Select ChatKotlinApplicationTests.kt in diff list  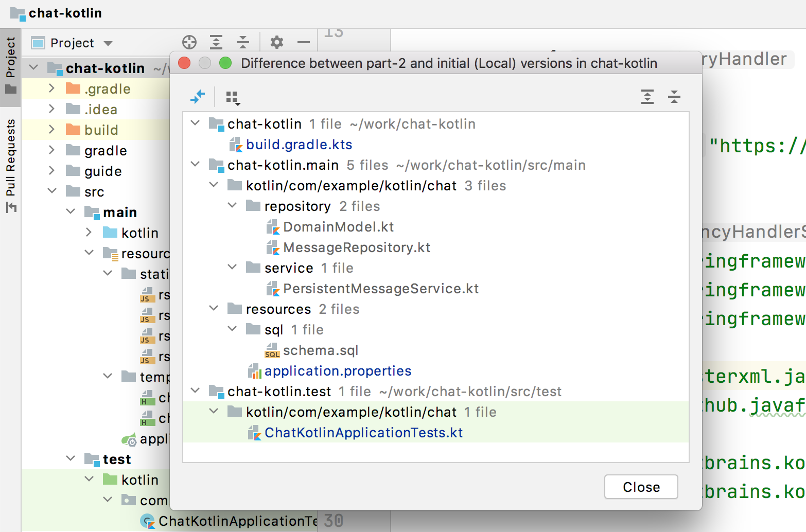click(x=363, y=433)
